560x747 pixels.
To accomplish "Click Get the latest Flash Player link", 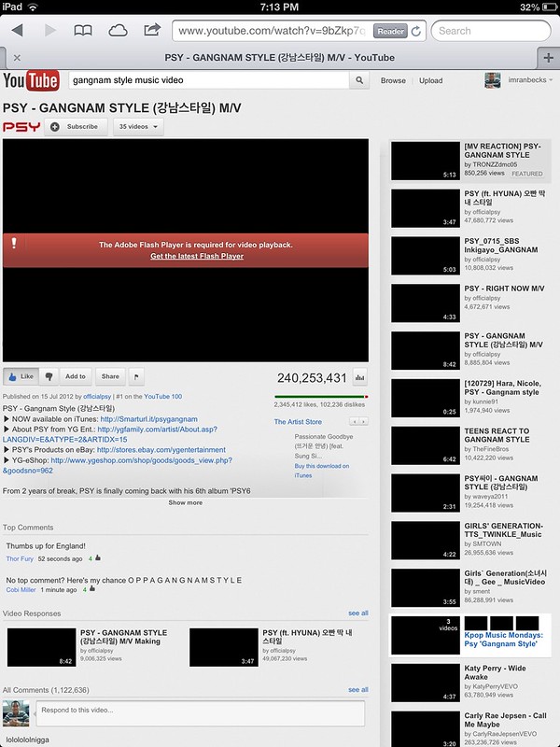I will [196, 256].
